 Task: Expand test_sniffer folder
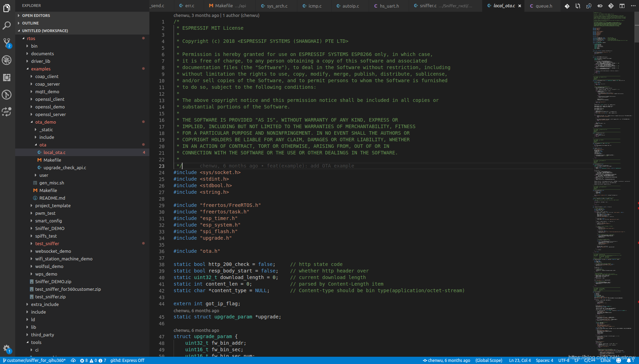click(82, 243)
